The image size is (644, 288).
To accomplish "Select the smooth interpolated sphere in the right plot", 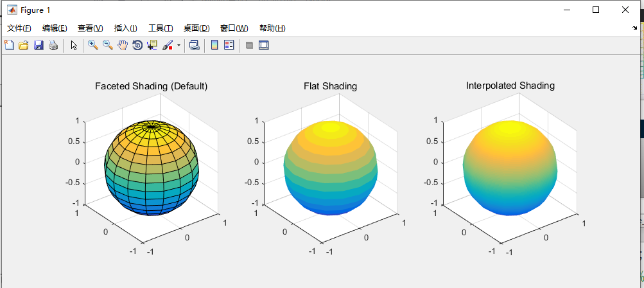I will (x=510, y=168).
